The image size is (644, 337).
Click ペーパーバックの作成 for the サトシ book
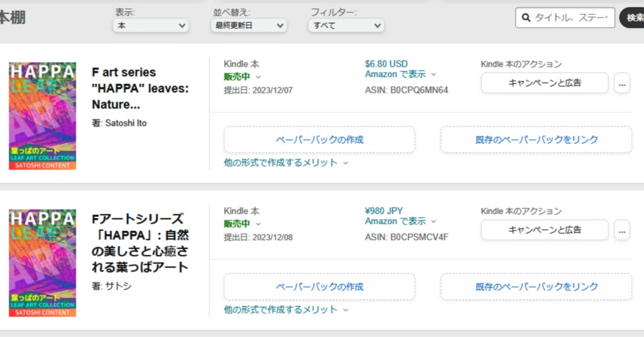point(319,287)
